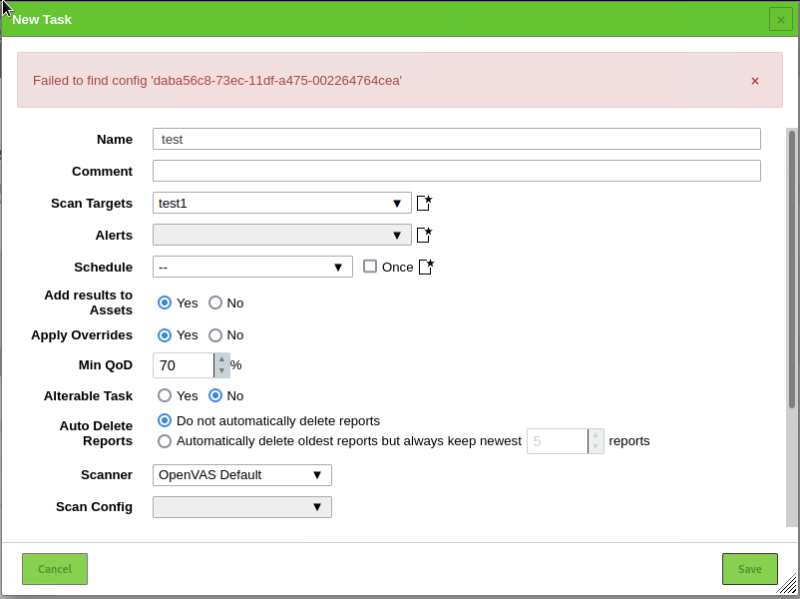The height and width of the screenshot is (599, 800).
Task: Click new alert icon beside Alerts dropdown
Action: 424,235
